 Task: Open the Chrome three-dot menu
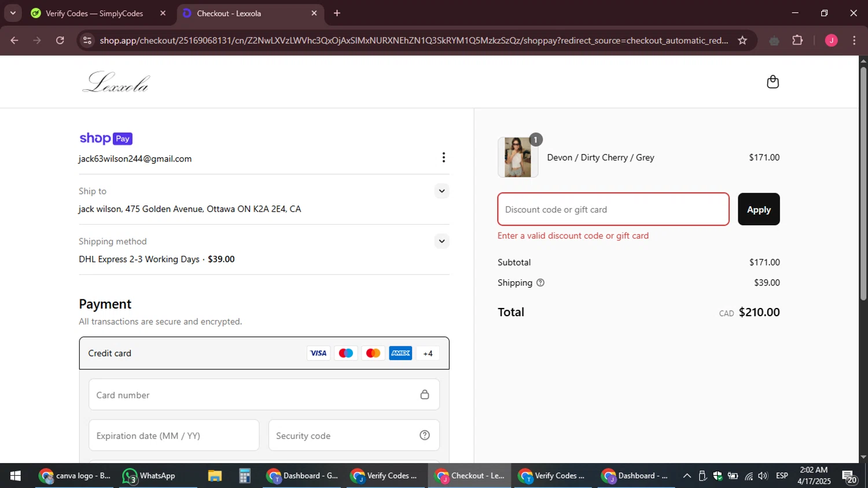tap(854, 41)
